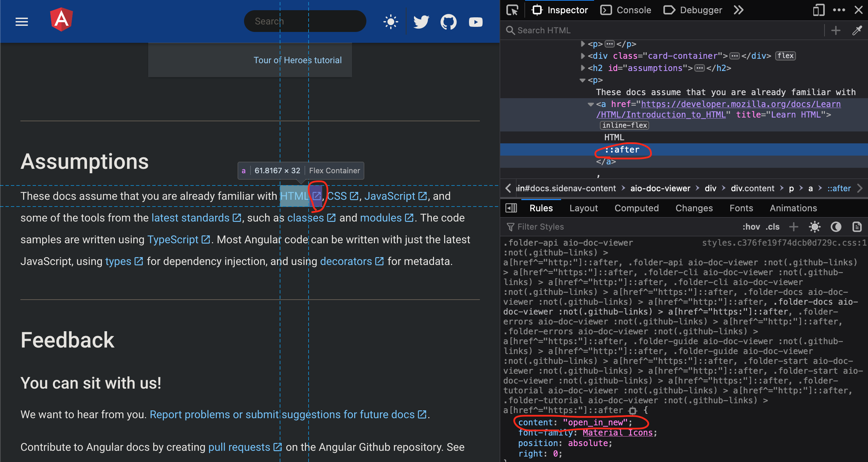Toggle the .cls class panel

click(x=772, y=227)
